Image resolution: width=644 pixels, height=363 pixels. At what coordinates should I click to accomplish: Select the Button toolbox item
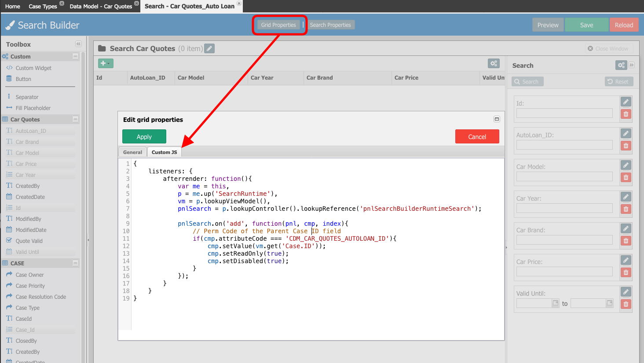[23, 79]
